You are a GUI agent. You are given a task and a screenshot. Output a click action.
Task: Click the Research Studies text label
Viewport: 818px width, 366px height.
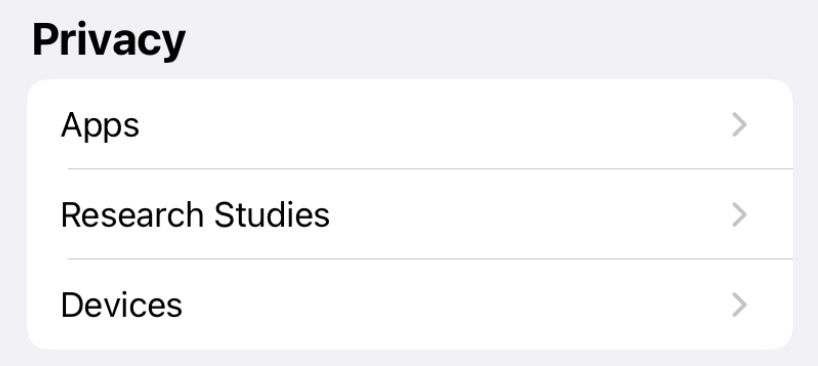195,215
